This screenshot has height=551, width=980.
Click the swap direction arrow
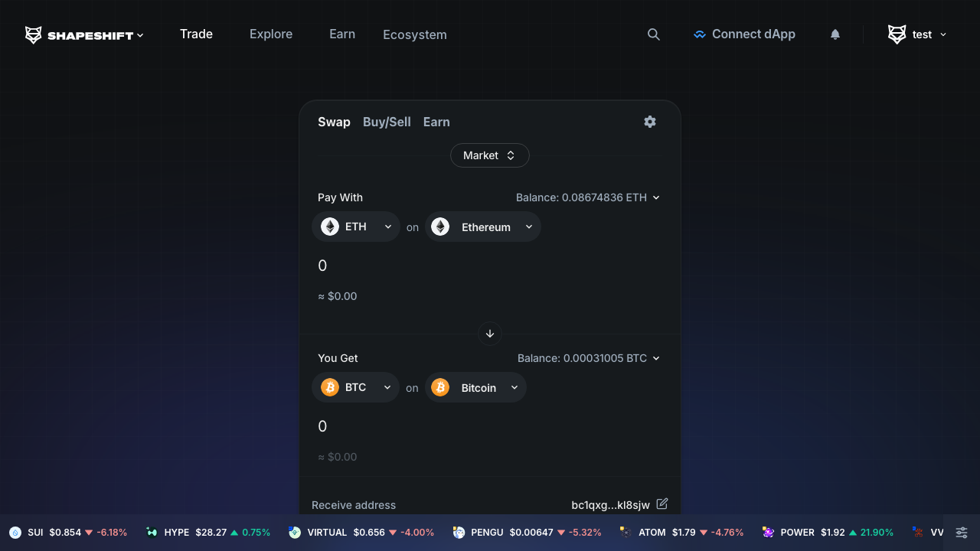[x=489, y=334]
